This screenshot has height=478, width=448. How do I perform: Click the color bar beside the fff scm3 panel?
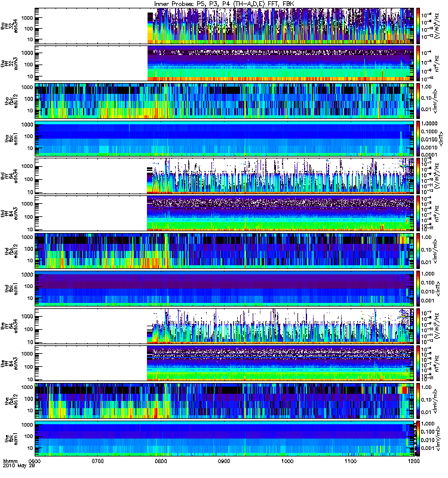pyautogui.click(x=418, y=363)
